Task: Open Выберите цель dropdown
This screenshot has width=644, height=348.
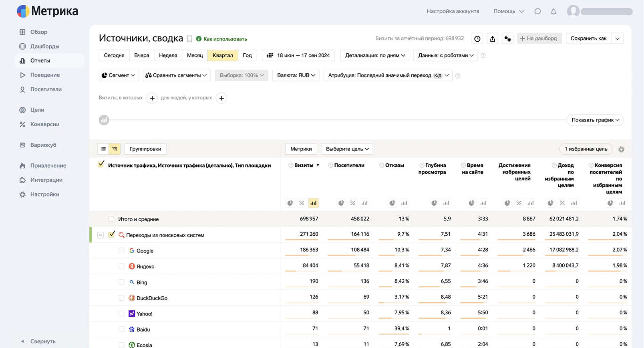Action: pos(347,149)
